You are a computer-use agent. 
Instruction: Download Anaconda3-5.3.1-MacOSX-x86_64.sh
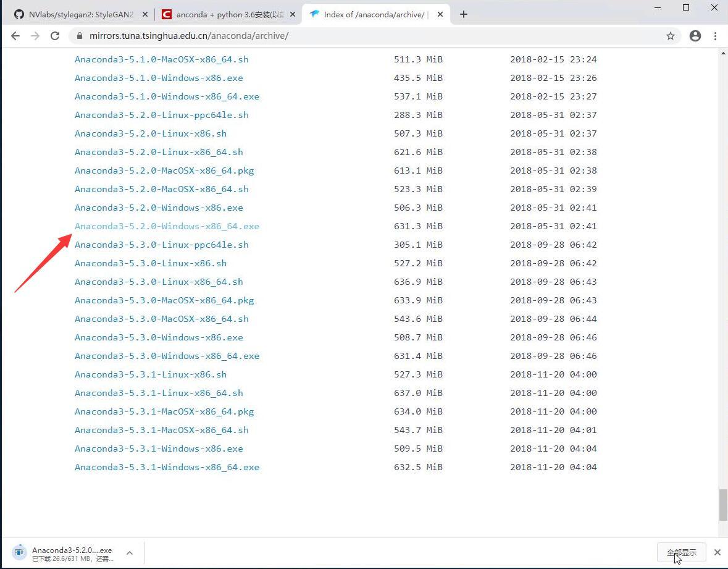tap(162, 430)
